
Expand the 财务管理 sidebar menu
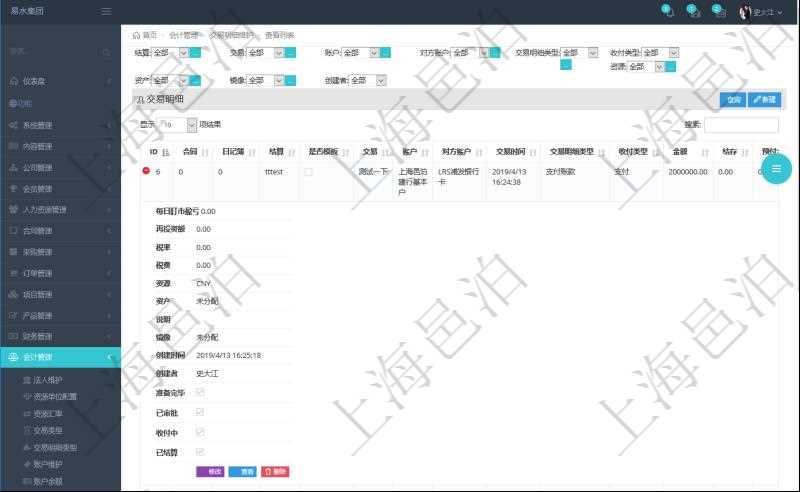coord(60,336)
